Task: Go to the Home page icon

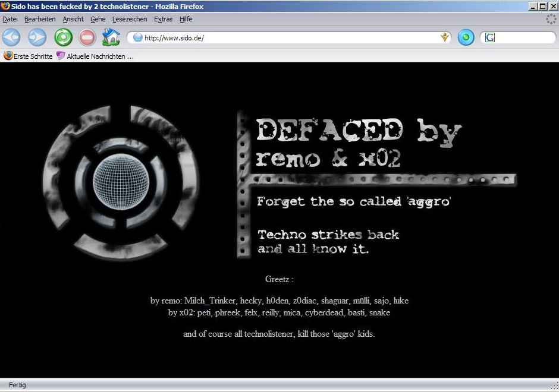Action: tap(111, 37)
